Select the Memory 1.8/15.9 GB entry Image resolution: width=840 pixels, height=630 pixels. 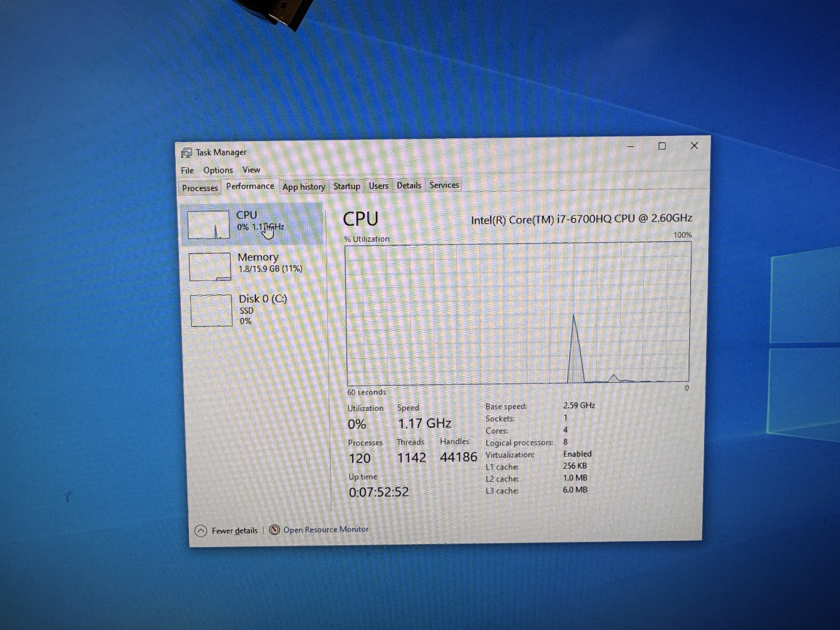pos(253,266)
